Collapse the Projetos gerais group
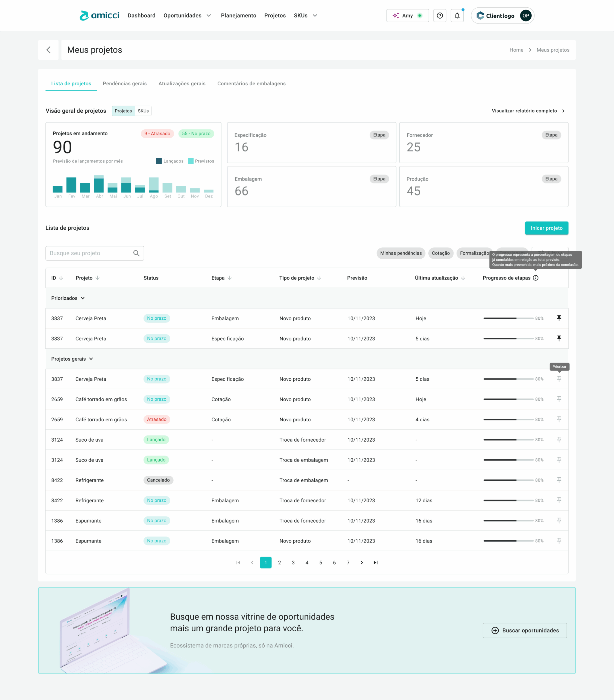The image size is (614, 700). pyautogui.click(x=91, y=358)
